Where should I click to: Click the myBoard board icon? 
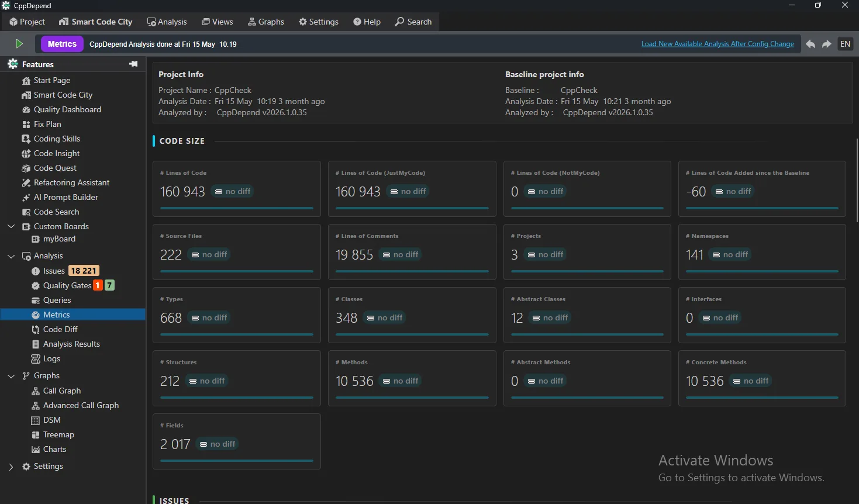35,239
